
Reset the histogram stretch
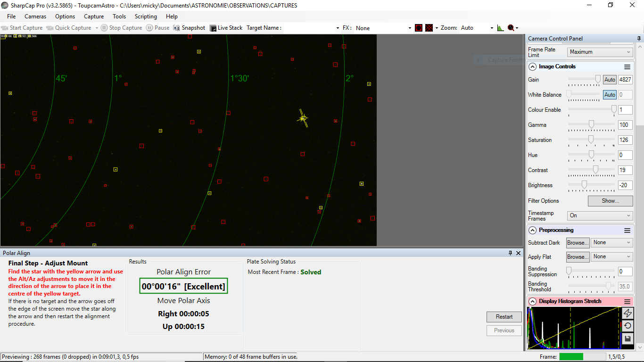[627, 326]
